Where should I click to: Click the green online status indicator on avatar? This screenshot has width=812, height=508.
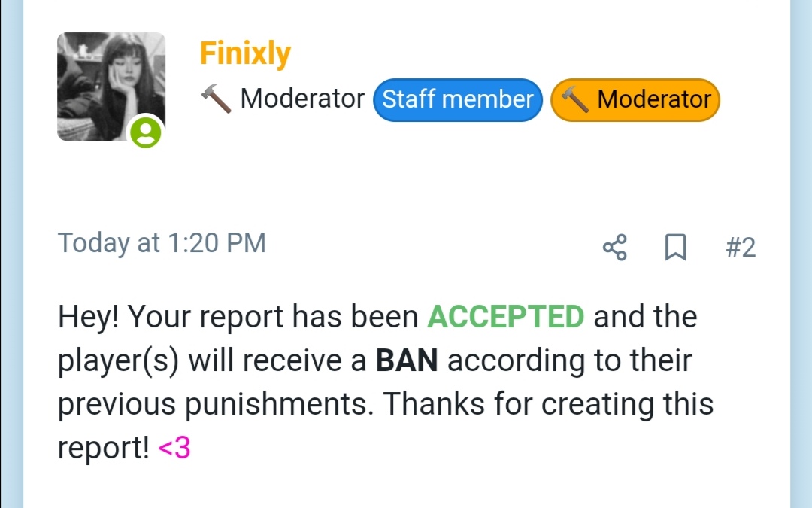point(146,132)
